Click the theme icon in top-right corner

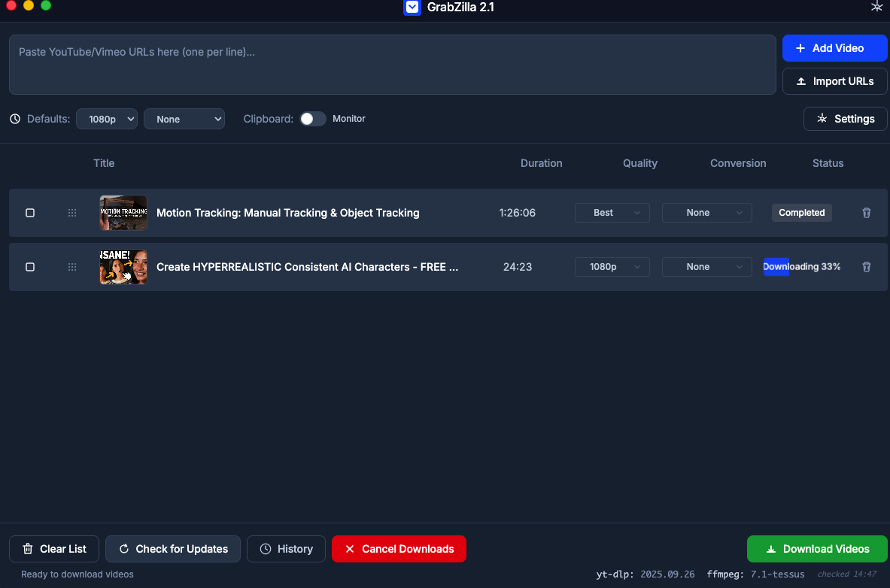point(876,8)
